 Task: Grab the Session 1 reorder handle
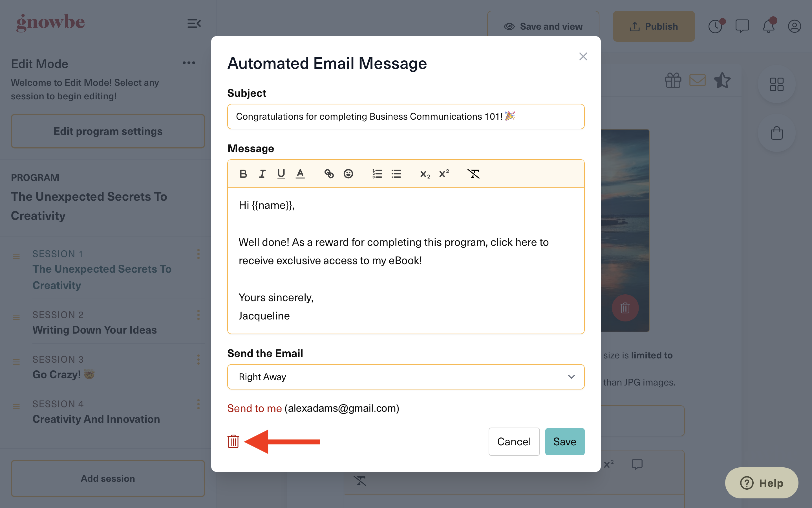(x=16, y=256)
